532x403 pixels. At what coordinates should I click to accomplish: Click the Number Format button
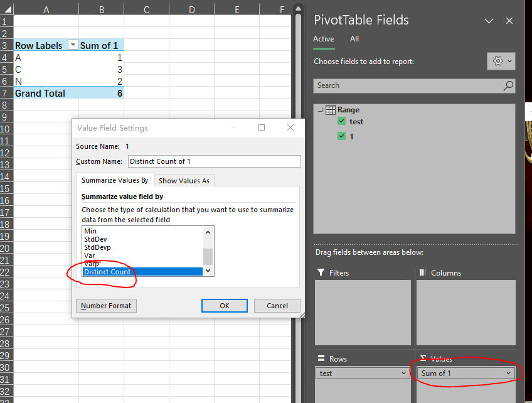pyautogui.click(x=105, y=305)
